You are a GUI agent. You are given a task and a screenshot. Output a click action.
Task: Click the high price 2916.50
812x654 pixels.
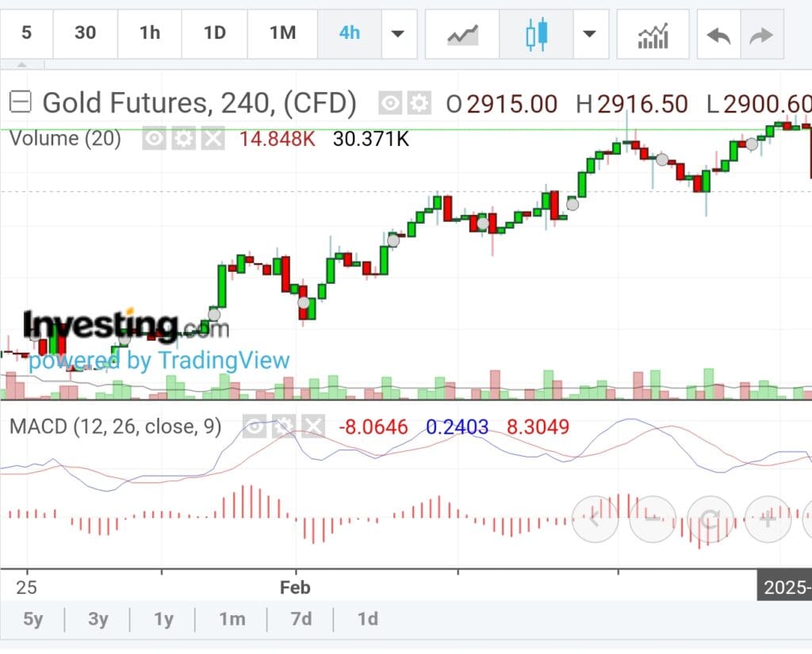pos(642,104)
